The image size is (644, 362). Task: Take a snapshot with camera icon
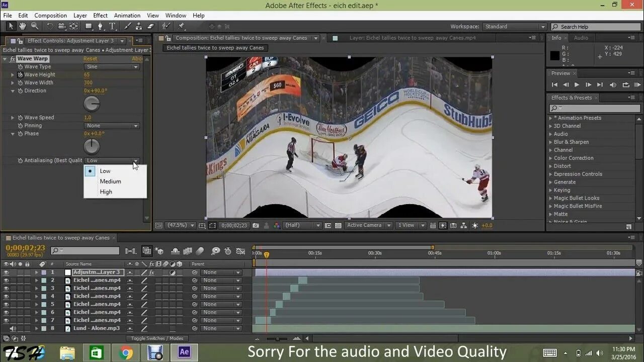(x=256, y=226)
